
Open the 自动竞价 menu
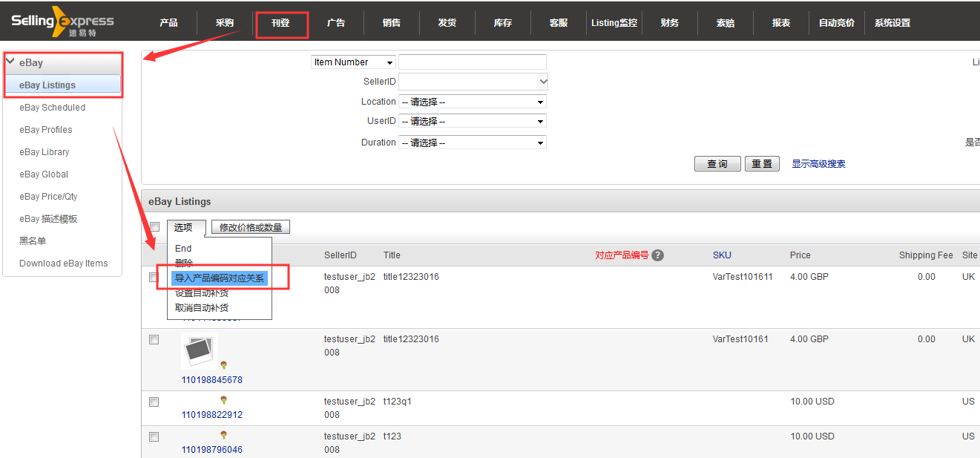pos(837,23)
